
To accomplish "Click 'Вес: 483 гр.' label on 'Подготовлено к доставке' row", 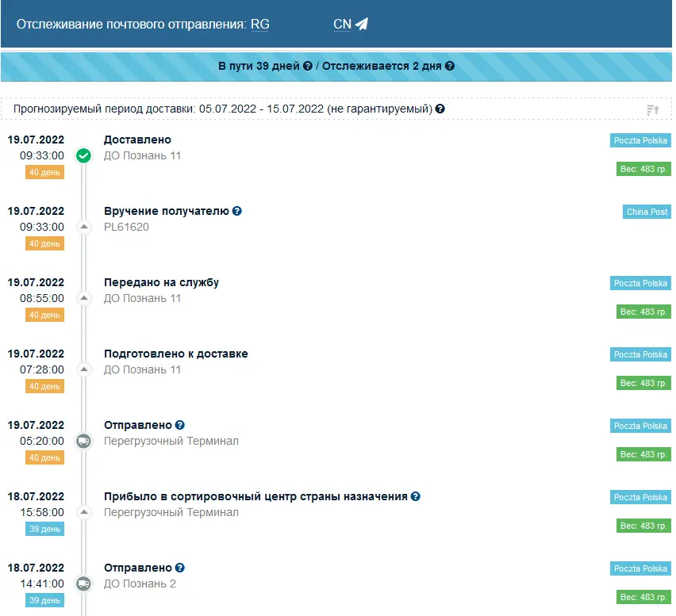I will 643,383.
